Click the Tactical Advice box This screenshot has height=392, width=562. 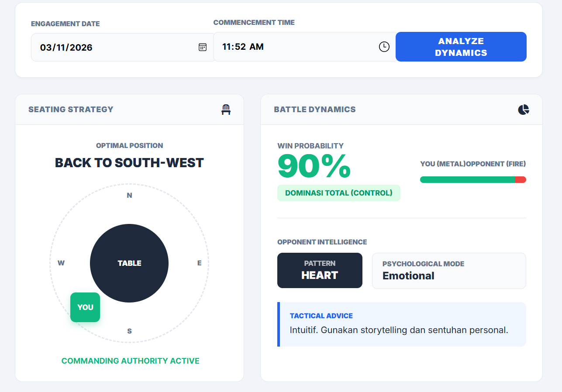point(402,324)
